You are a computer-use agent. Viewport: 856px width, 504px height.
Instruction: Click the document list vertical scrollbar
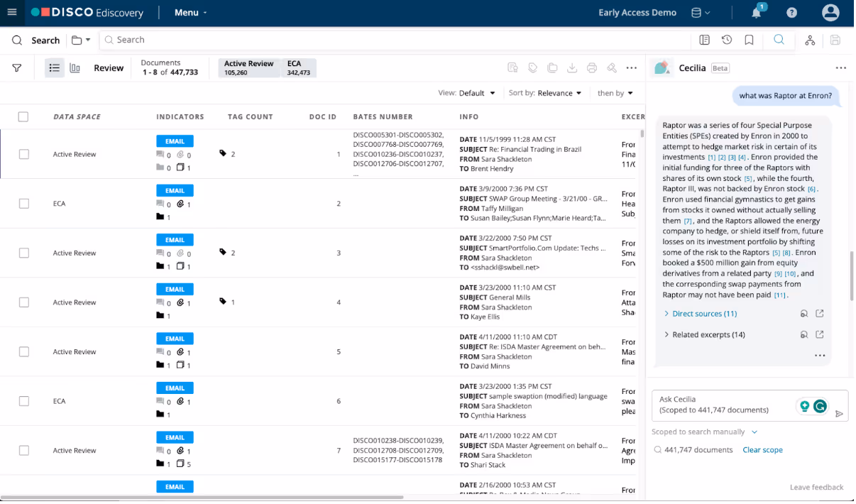click(x=642, y=133)
